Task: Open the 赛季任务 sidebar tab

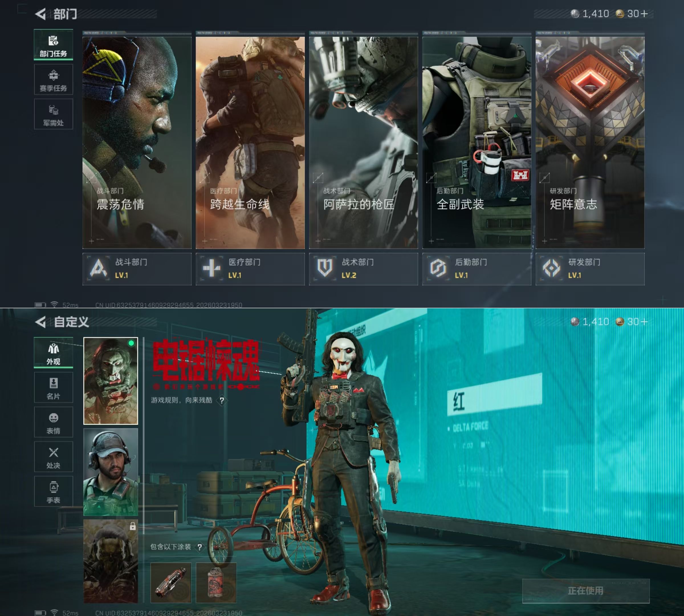Action: (x=54, y=80)
